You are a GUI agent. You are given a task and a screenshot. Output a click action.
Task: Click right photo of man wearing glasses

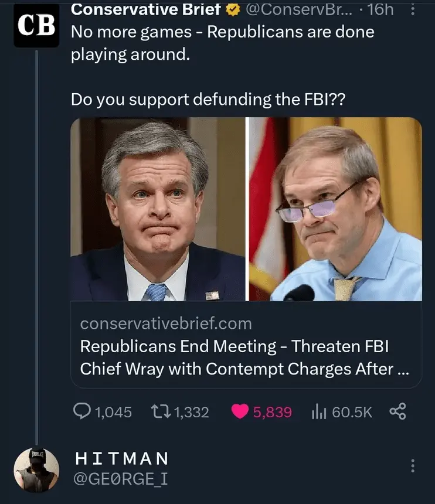(335, 209)
